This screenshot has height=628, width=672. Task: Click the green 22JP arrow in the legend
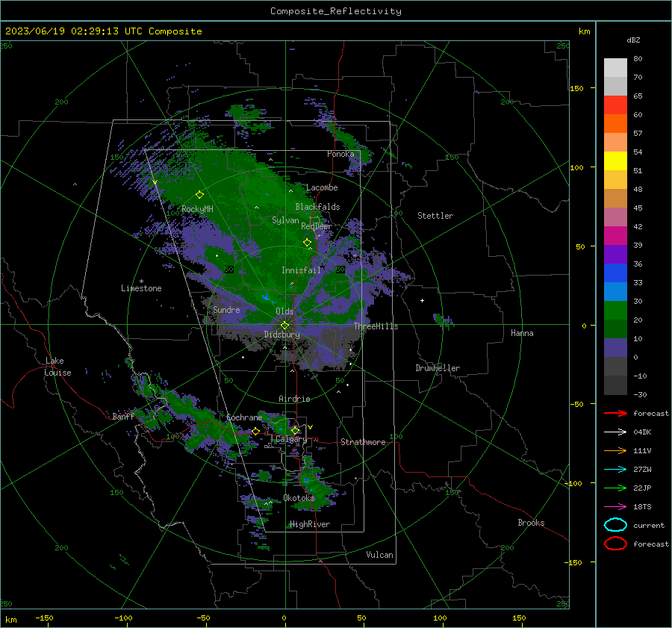[x=615, y=488]
